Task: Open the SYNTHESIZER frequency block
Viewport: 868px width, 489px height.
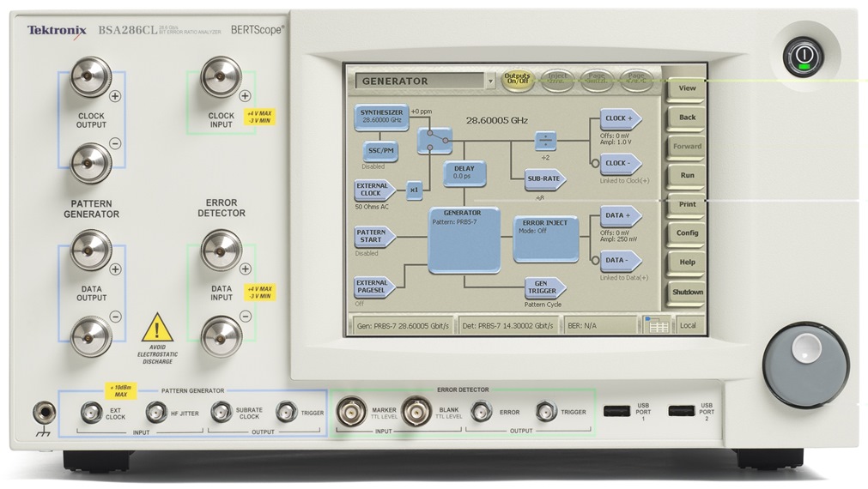Action: 380,116
